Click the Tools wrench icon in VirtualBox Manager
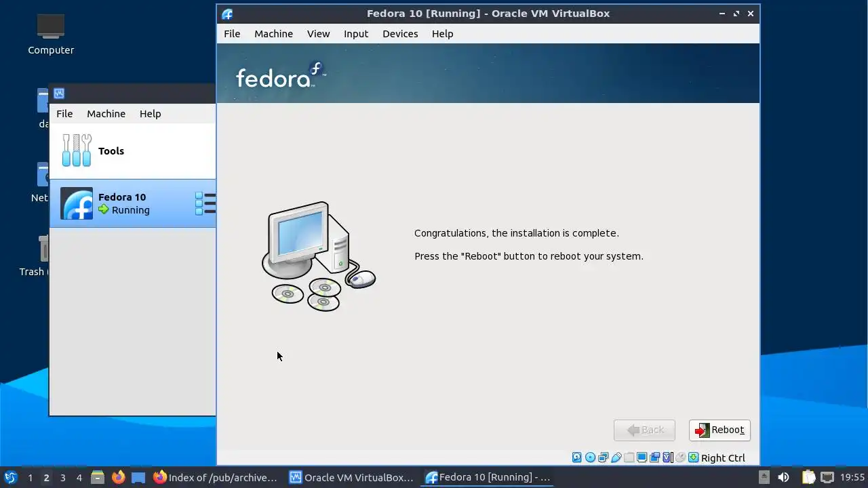 (77, 150)
